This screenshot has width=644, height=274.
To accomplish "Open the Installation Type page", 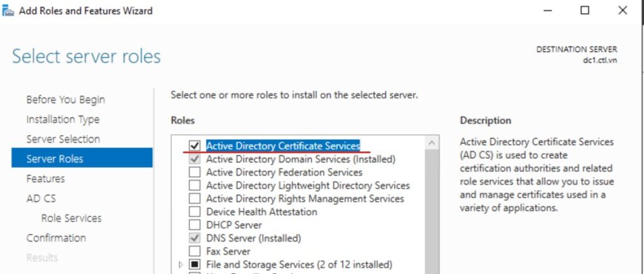I will (62, 119).
